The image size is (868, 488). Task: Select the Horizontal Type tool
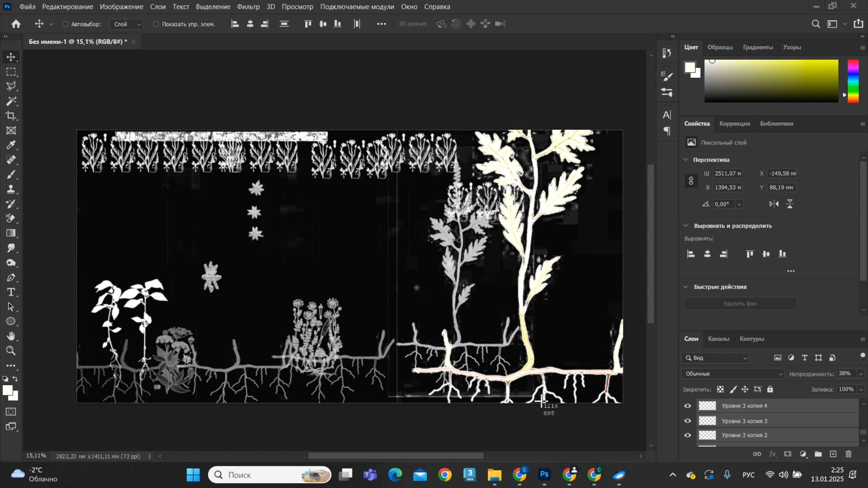[x=11, y=292]
